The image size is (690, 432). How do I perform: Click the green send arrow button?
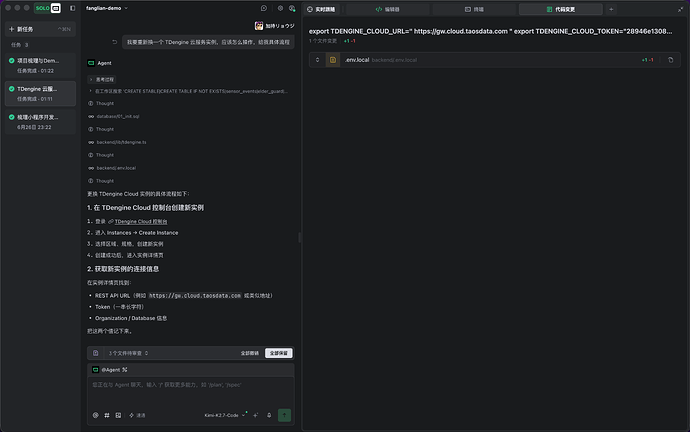point(284,415)
